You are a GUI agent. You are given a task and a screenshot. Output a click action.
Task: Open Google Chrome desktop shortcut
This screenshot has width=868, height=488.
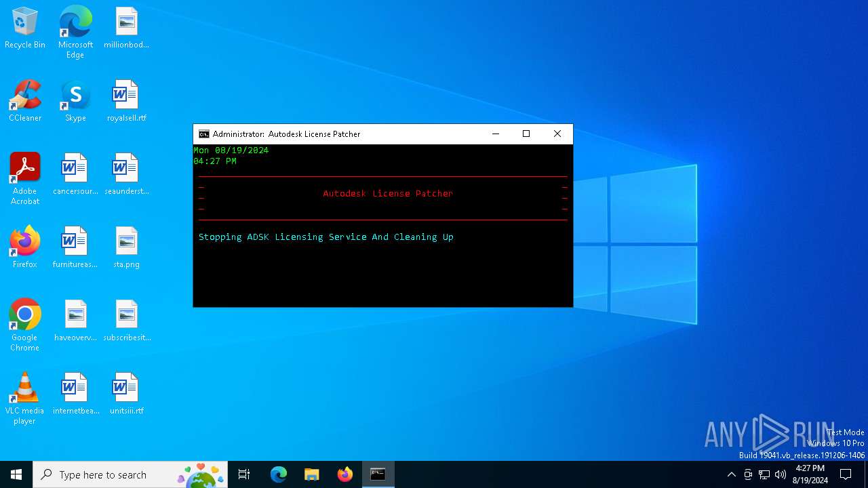(x=25, y=325)
